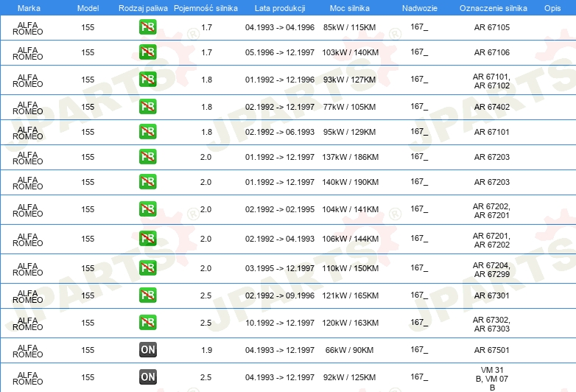Click the ON diesel icon for the 1.9 engine
Screen dimensions: 576x392
(x=147, y=350)
